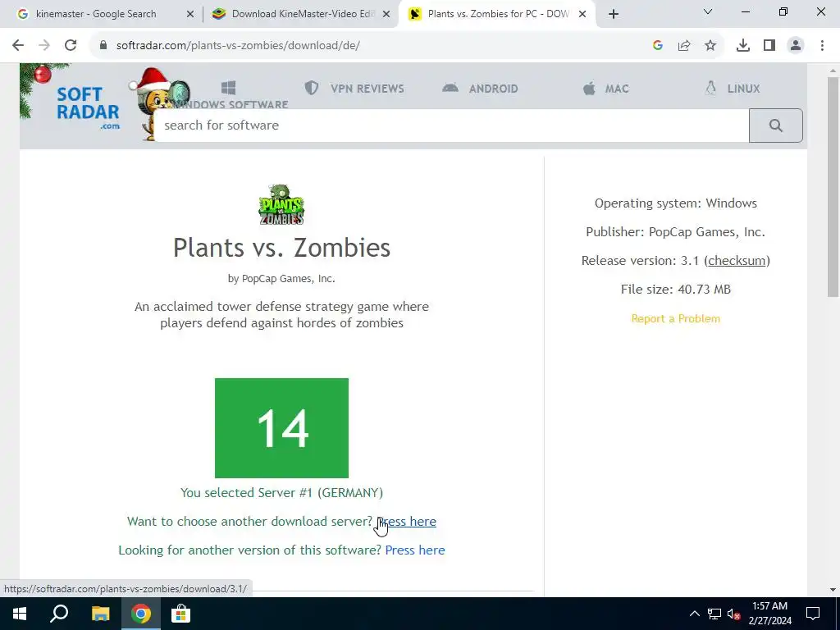Click the scrollbar down arrow
This screenshot has height=630, width=840.
833,590
